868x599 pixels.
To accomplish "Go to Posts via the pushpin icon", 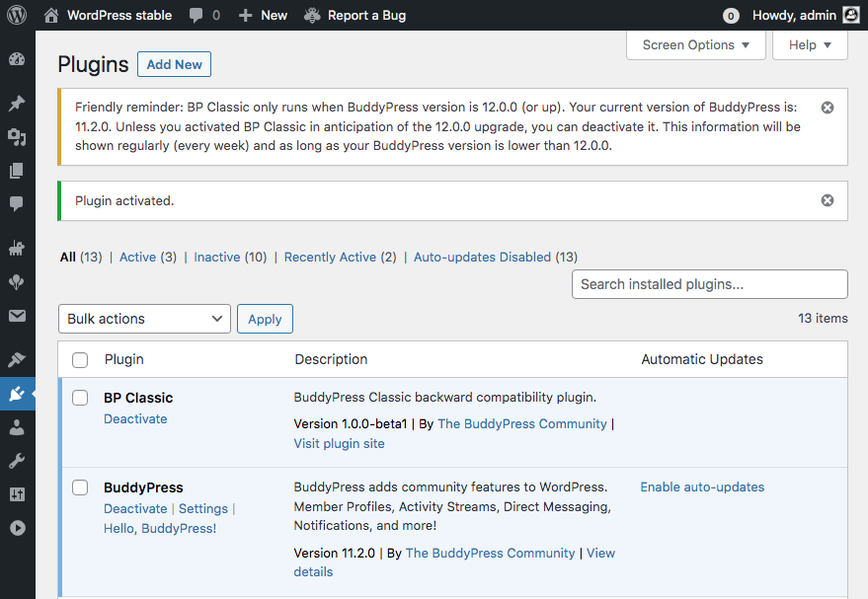I will (17, 103).
